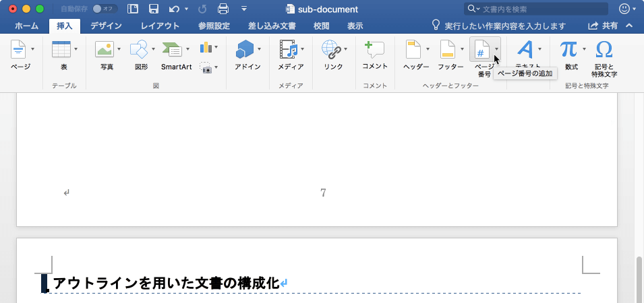
Task: Click the Shapes (図形) icon
Action: [139, 50]
